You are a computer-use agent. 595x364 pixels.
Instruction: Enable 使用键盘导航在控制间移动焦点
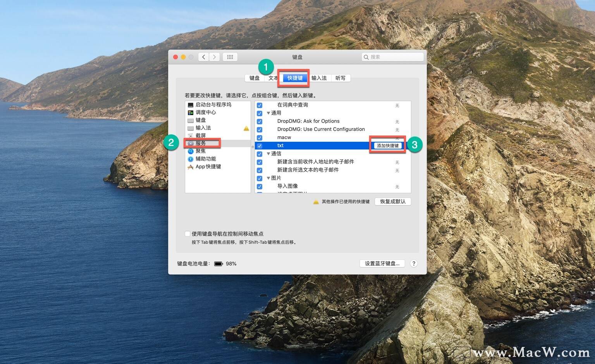pos(187,234)
